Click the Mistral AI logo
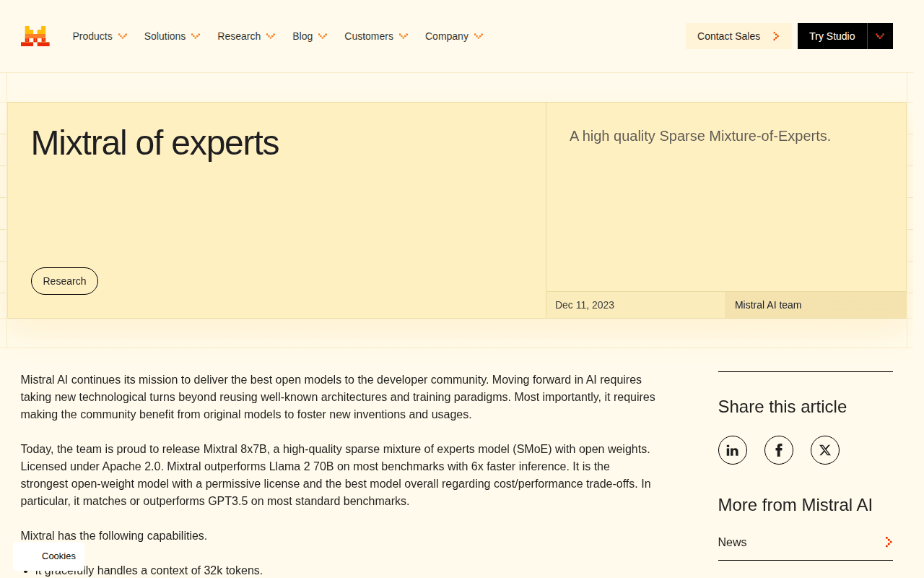Image resolution: width=924 pixels, height=578 pixels. coord(35,36)
